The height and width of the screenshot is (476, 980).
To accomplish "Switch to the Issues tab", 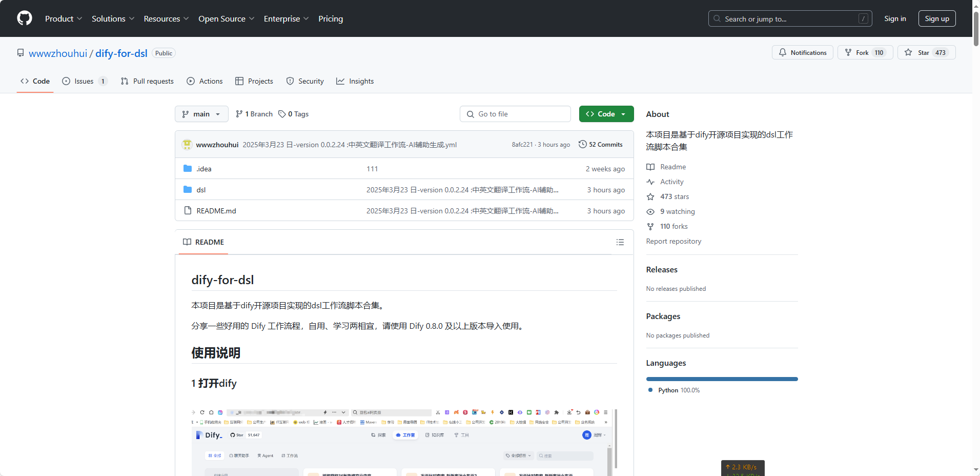I will [x=84, y=81].
